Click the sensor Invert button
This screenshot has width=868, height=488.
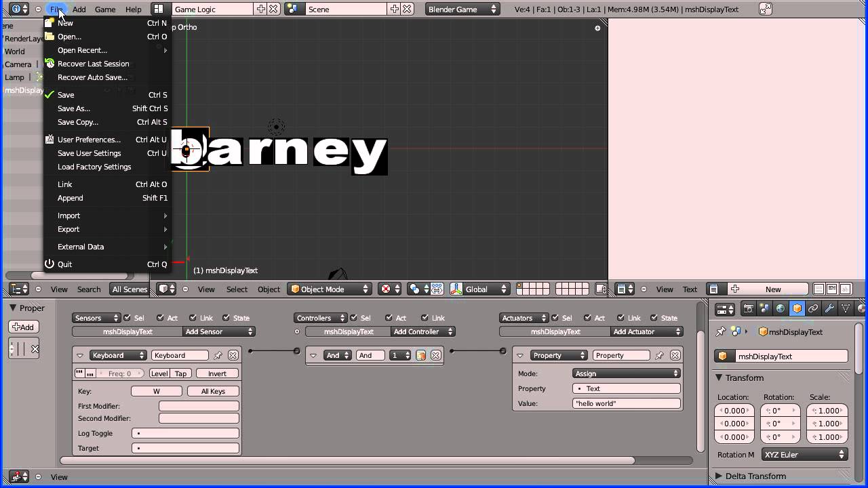217,373
